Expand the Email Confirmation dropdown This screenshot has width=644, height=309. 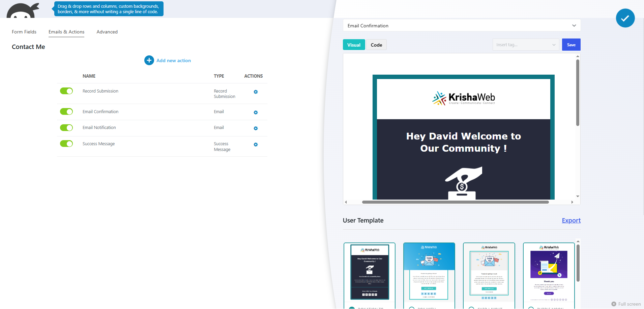tap(462, 25)
